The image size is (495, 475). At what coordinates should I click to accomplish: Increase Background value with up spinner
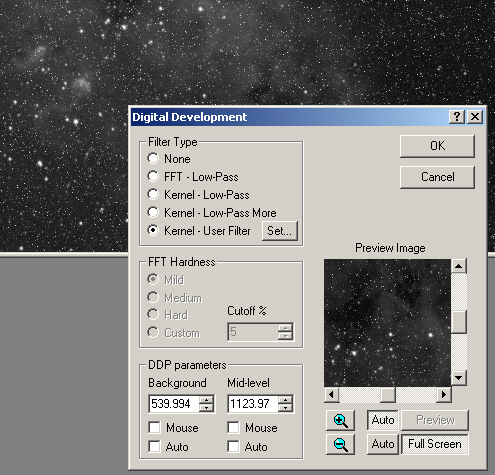pyautogui.click(x=207, y=400)
